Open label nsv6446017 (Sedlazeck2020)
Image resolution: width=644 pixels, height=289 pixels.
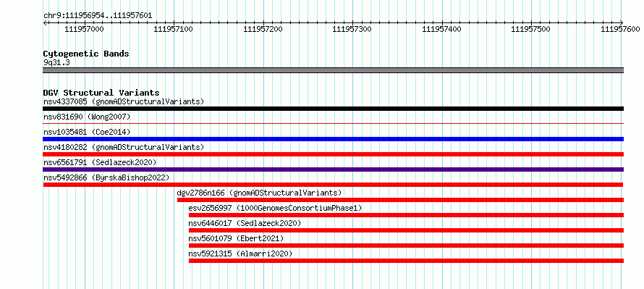[x=245, y=223]
